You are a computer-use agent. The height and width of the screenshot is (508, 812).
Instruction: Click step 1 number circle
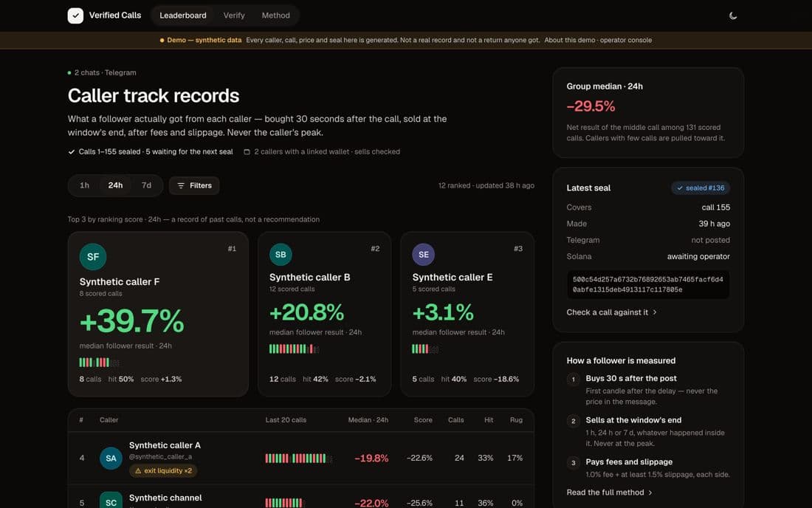click(x=574, y=379)
